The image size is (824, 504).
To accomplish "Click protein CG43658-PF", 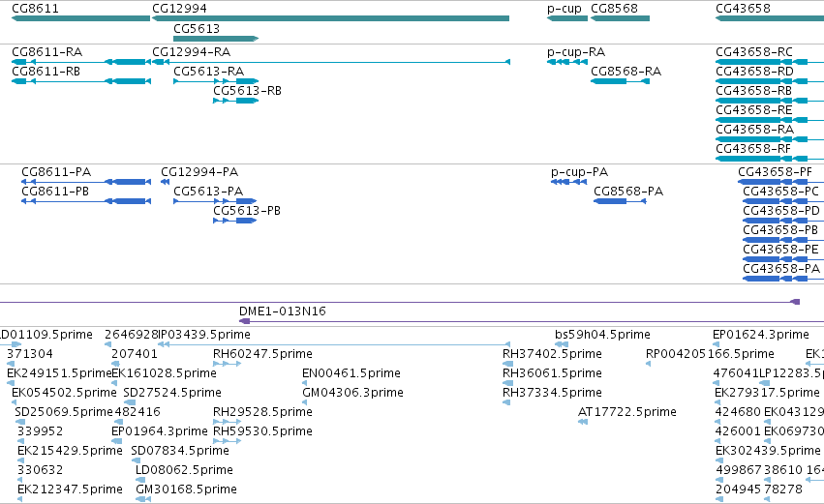I will point(780,182).
